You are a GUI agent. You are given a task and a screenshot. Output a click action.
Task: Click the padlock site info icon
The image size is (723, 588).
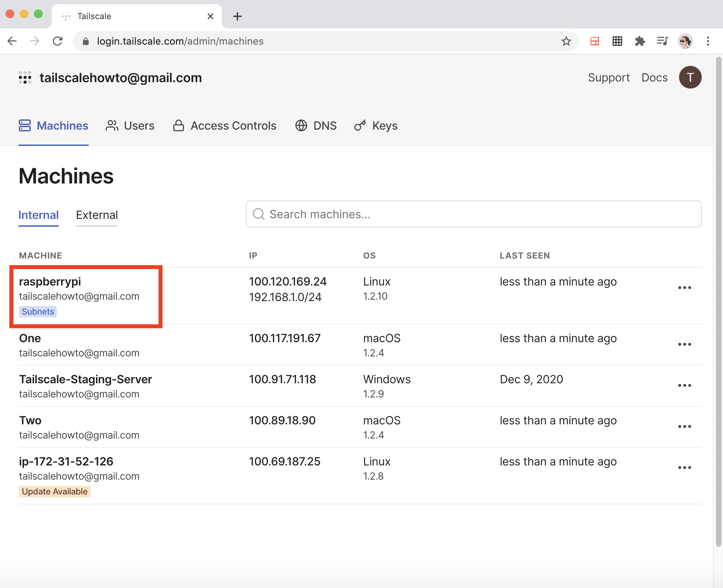point(85,41)
